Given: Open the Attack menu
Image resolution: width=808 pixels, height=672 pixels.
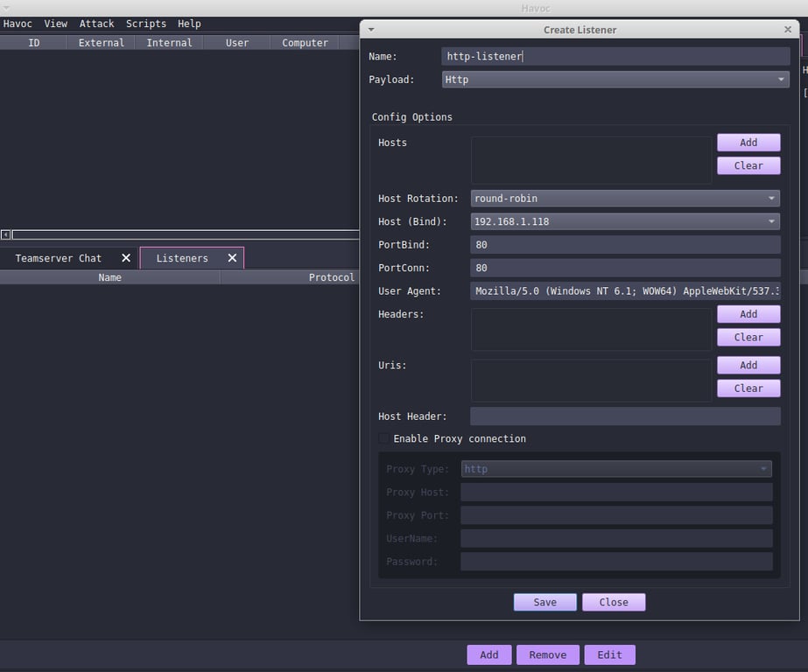Looking at the screenshot, I should point(96,24).
